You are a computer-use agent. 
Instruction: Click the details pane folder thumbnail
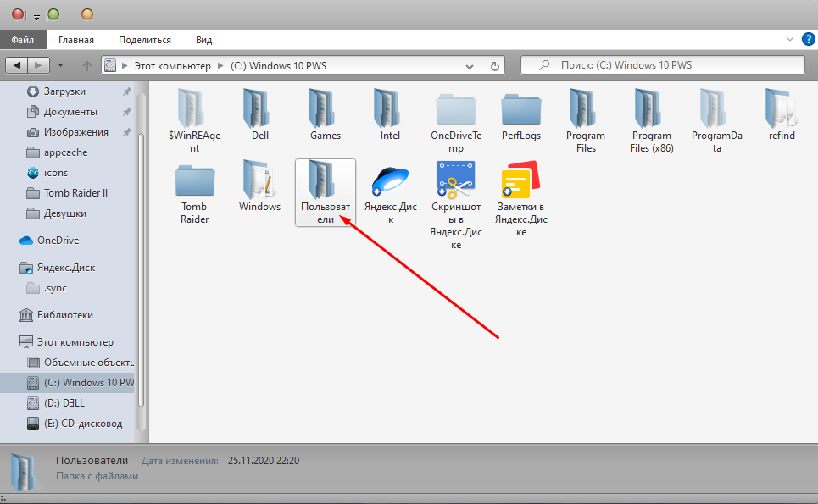24,472
